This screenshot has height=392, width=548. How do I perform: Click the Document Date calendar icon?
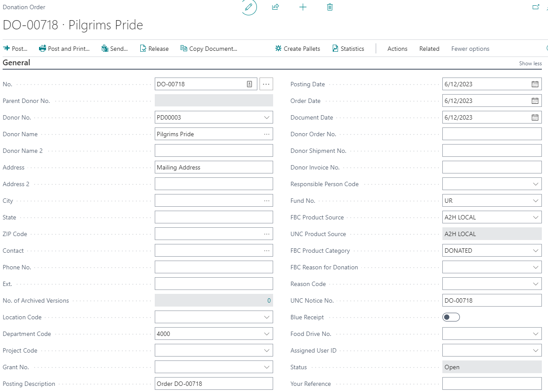(535, 117)
